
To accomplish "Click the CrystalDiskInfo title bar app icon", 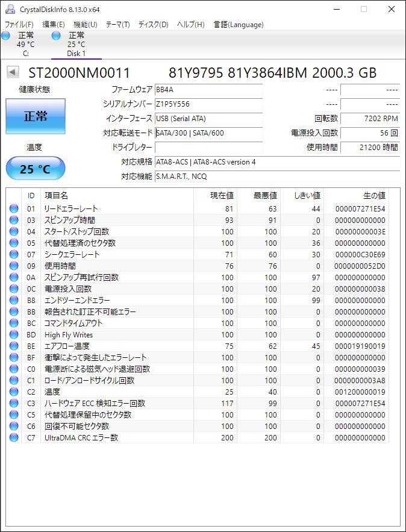I will 10,9.
